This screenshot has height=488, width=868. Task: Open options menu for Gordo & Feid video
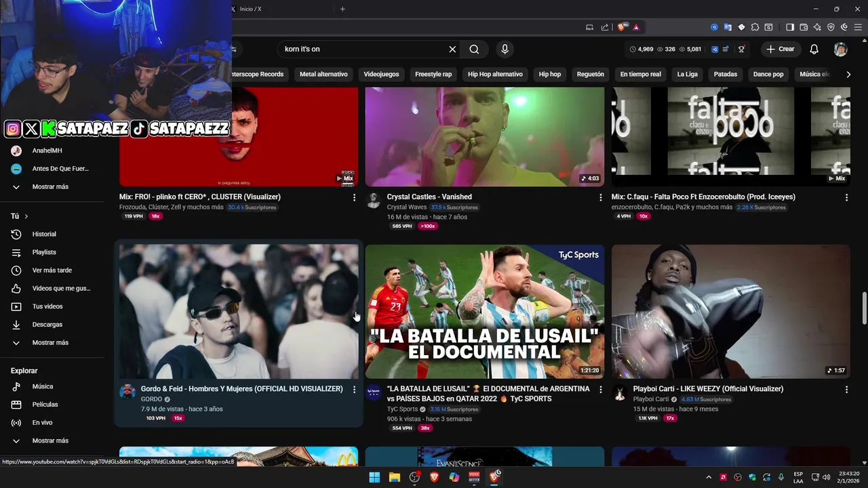pyautogui.click(x=354, y=389)
